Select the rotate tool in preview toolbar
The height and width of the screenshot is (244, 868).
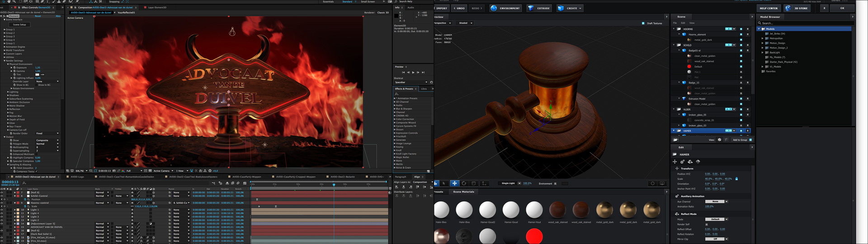(464, 183)
